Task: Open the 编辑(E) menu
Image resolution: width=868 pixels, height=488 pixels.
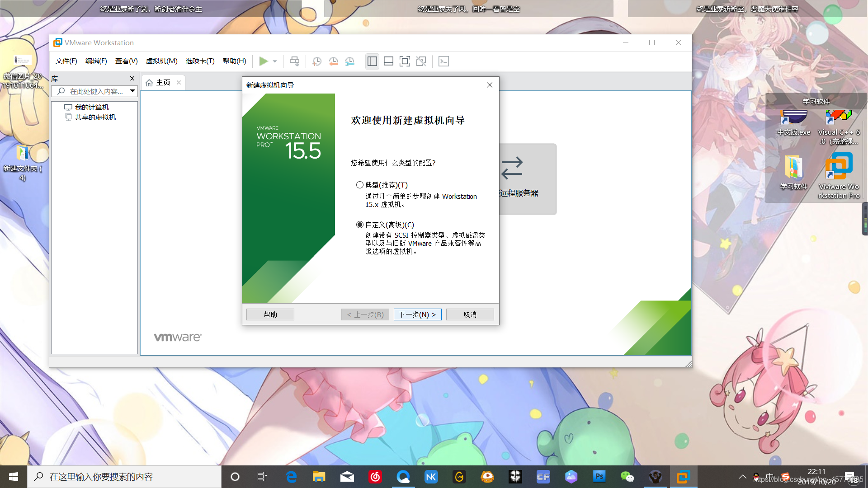Action: pyautogui.click(x=96, y=61)
